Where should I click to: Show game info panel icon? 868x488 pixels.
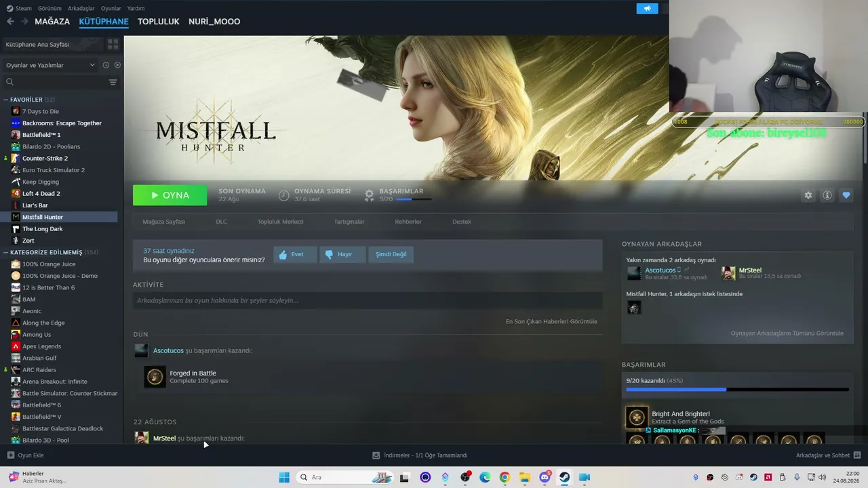(827, 195)
